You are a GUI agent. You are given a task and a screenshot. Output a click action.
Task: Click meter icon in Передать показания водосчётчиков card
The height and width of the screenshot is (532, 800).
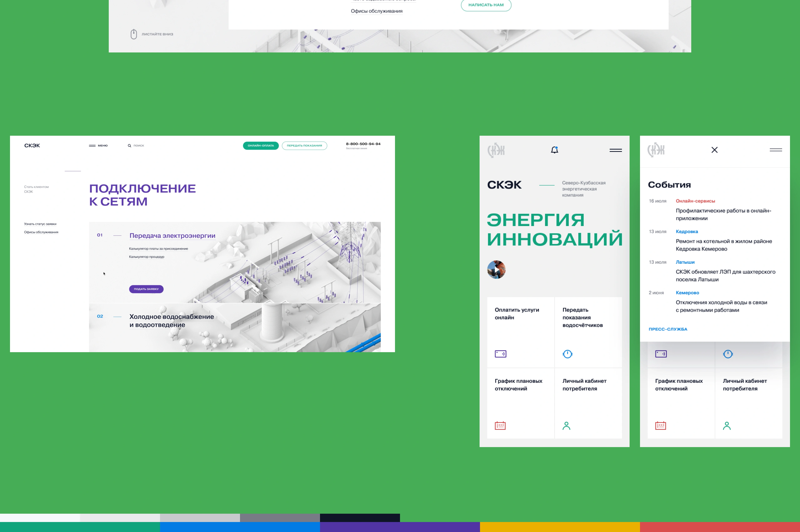click(567, 354)
